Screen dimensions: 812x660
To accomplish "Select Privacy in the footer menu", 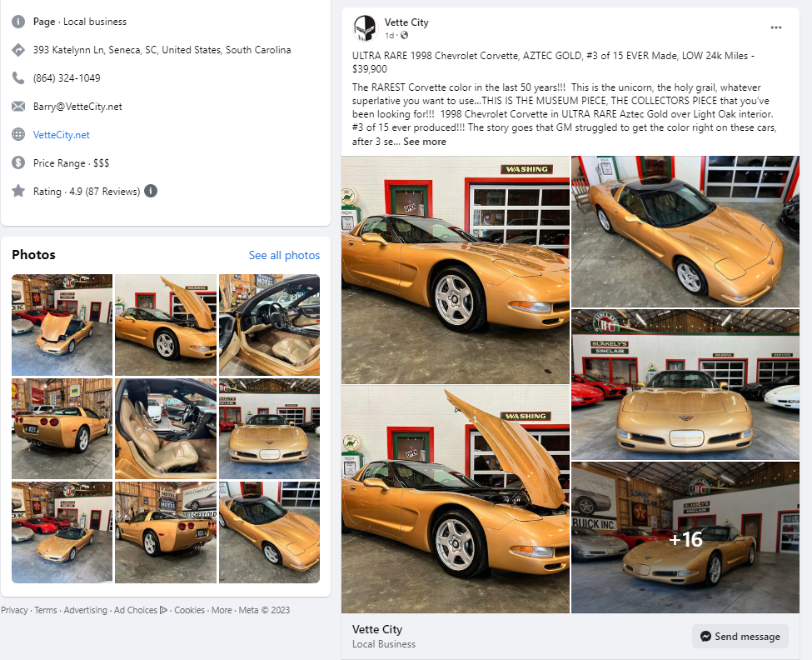I will click(14, 610).
